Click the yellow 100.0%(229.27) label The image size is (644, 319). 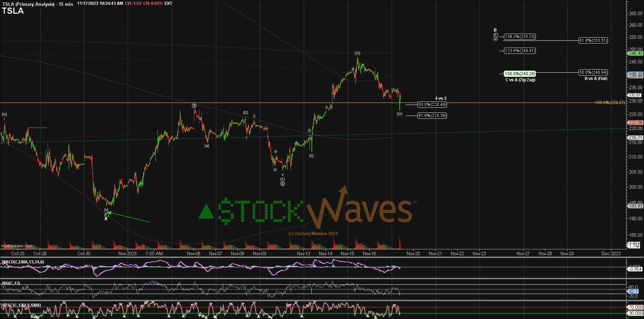click(610, 103)
